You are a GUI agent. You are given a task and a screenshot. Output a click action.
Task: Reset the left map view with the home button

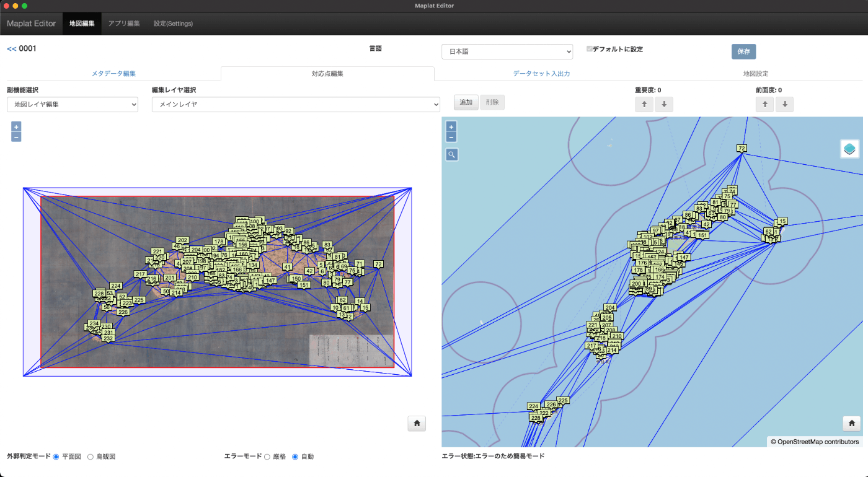click(x=417, y=423)
